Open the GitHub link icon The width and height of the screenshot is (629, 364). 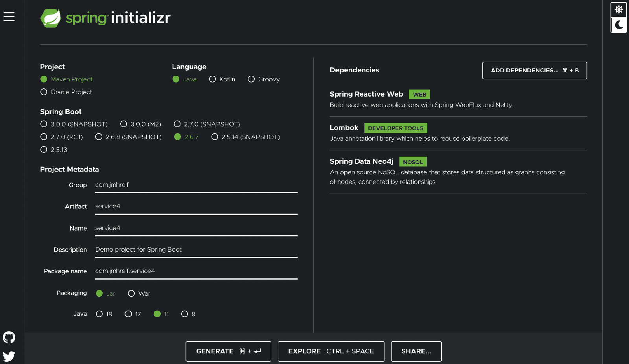[x=9, y=337]
